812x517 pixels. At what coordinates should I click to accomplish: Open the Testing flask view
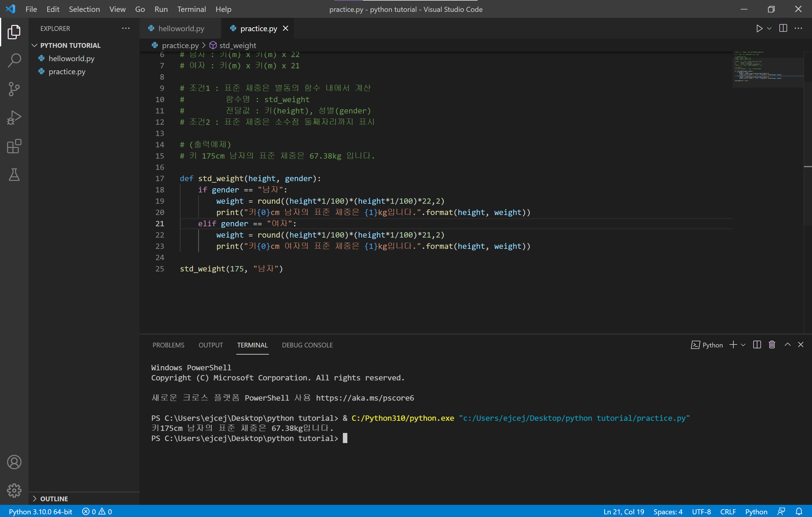(x=14, y=175)
